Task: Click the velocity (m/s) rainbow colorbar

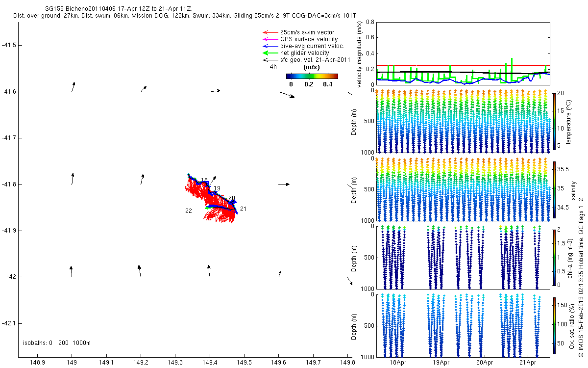Action: 312,76
